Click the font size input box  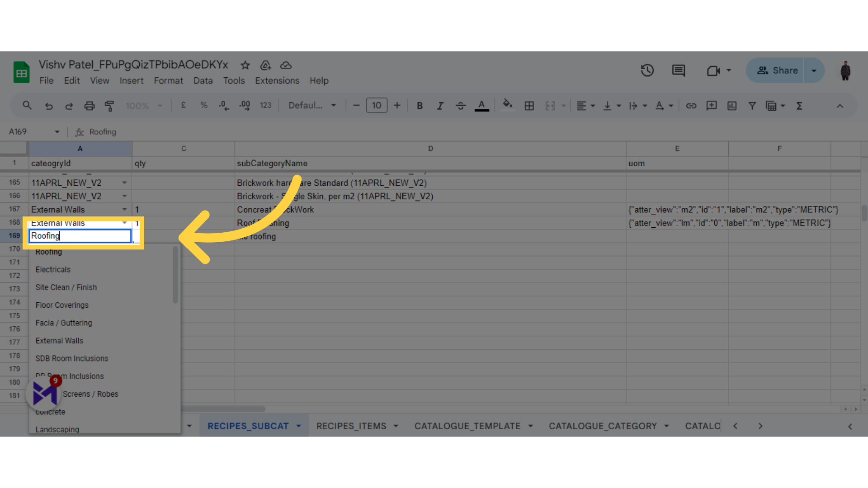point(377,106)
